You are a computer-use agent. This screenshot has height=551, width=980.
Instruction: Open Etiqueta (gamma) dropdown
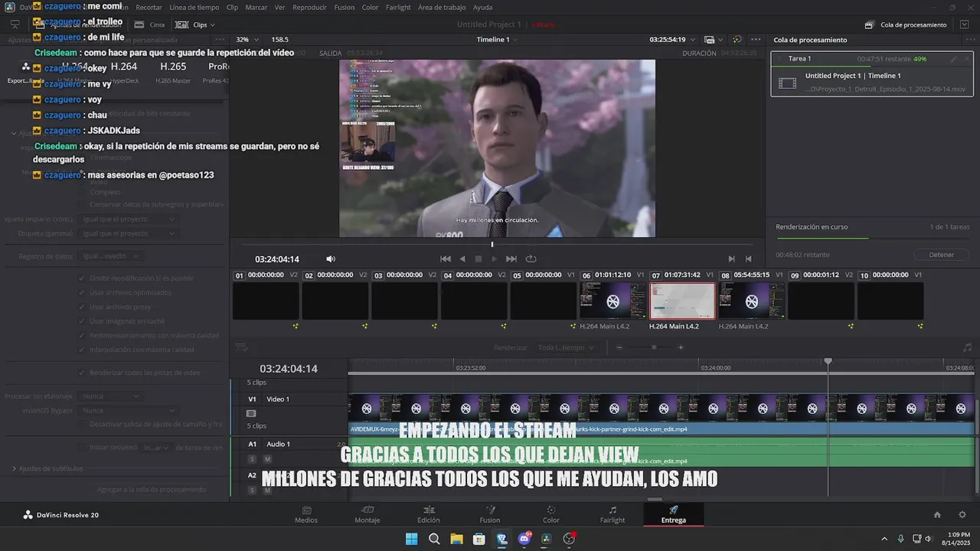[129, 233]
